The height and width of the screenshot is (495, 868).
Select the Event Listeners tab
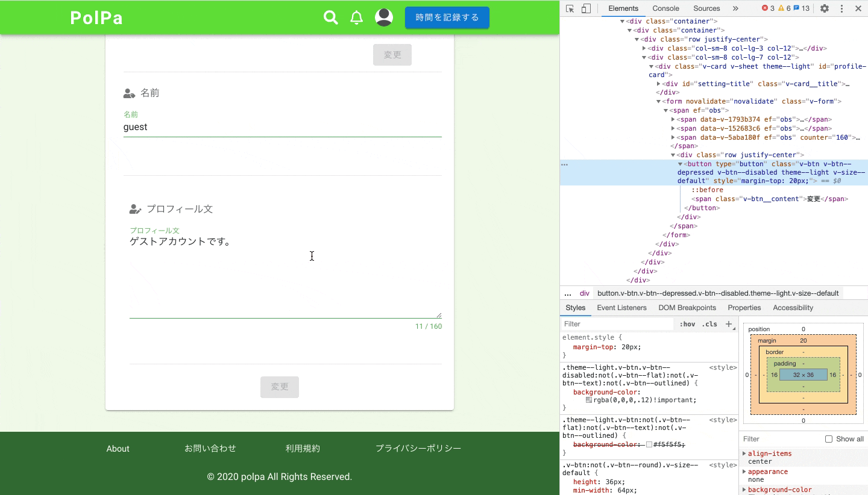[x=621, y=308]
